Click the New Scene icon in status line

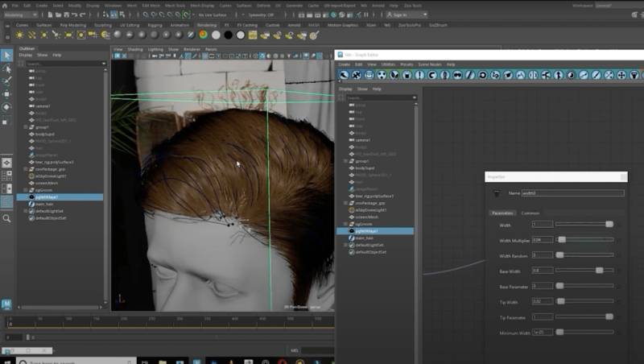50,14
